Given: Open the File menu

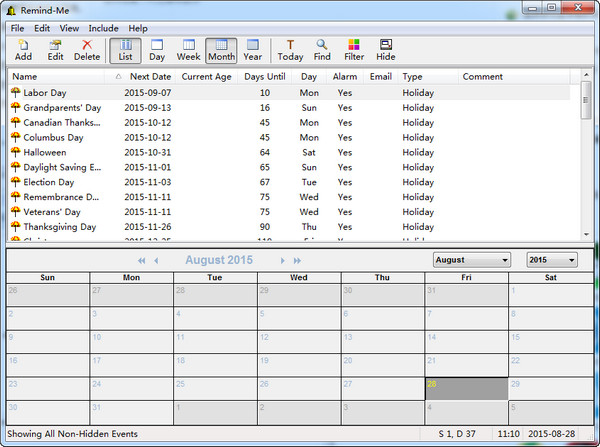Looking at the screenshot, I should tap(17, 28).
